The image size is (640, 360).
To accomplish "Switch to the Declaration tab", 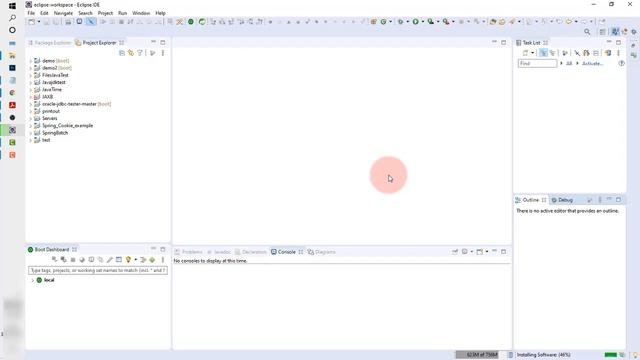I will click(x=251, y=252).
